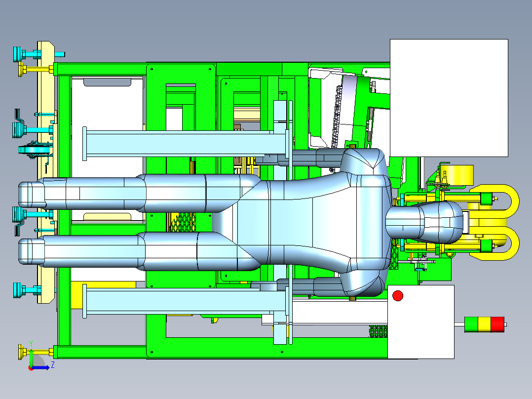Pick the yellow segment of the stack light

[x=484, y=324]
